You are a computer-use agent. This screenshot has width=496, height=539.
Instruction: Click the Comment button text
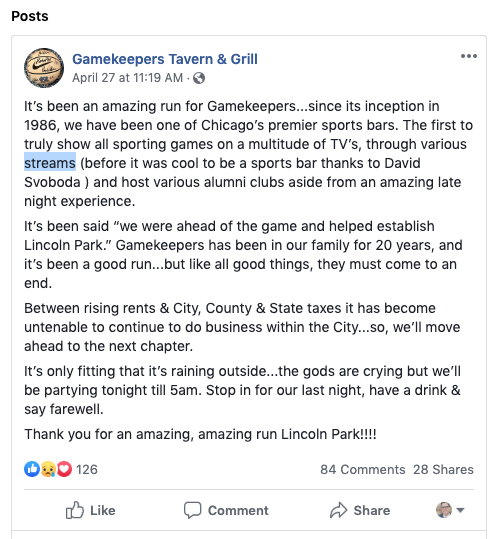(x=238, y=510)
